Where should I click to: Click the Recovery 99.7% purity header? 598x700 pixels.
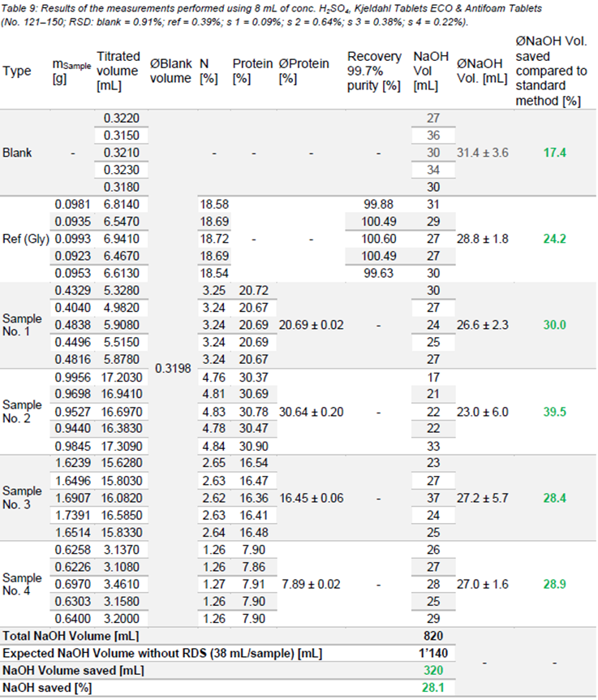point(374,71)
